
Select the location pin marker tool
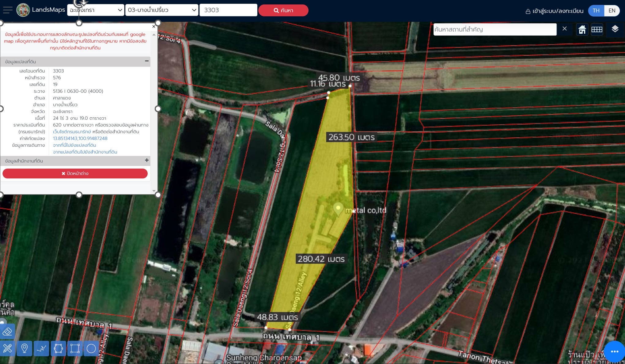[25, 348]
